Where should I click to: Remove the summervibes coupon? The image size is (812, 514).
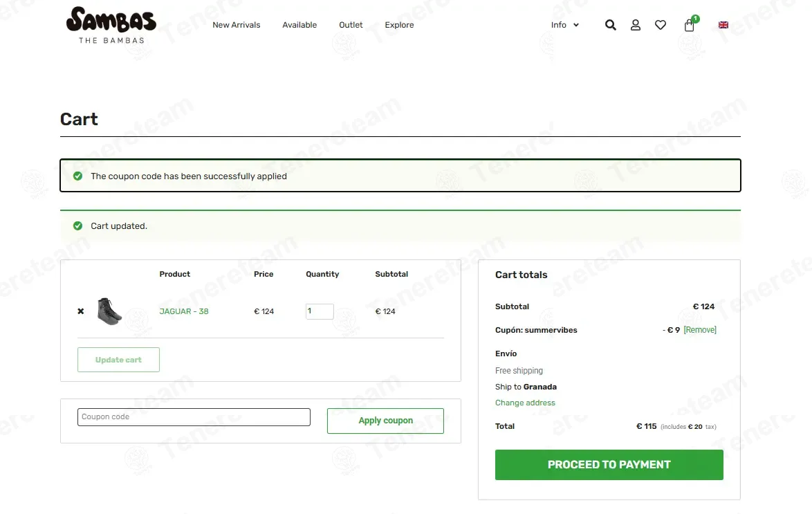[x=700, y=330]
